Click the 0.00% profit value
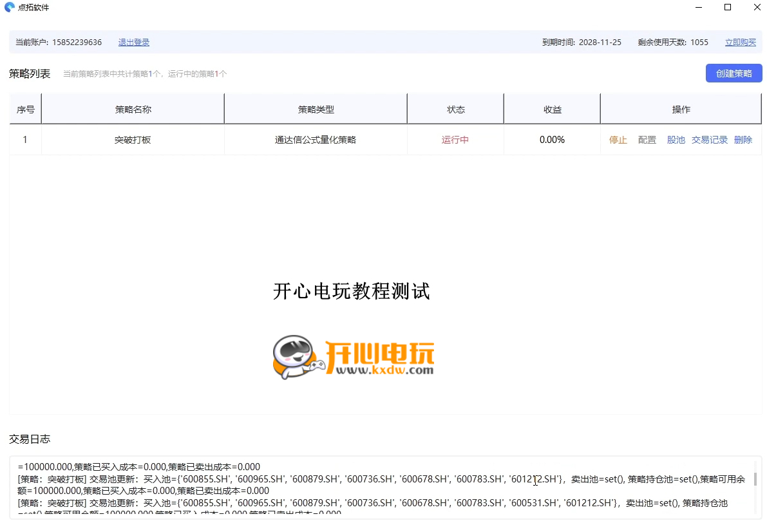This screenshot has width=767, height=532. click(552, 139)
